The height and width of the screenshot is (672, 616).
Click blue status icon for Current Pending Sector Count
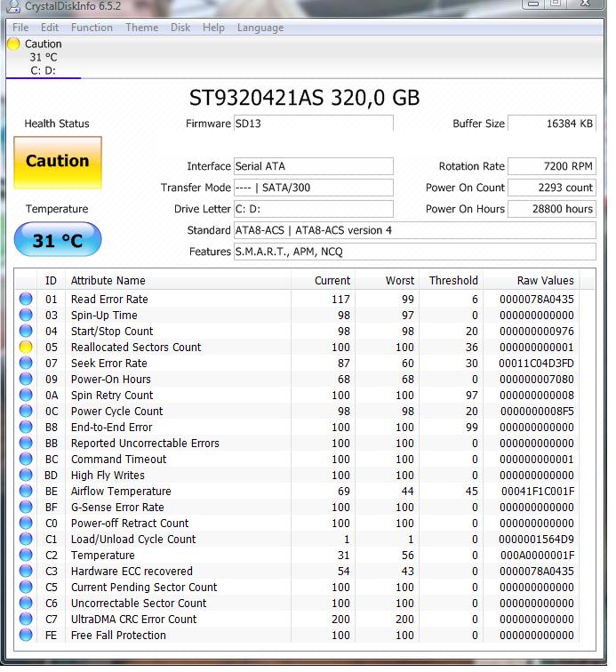[26, 587]
